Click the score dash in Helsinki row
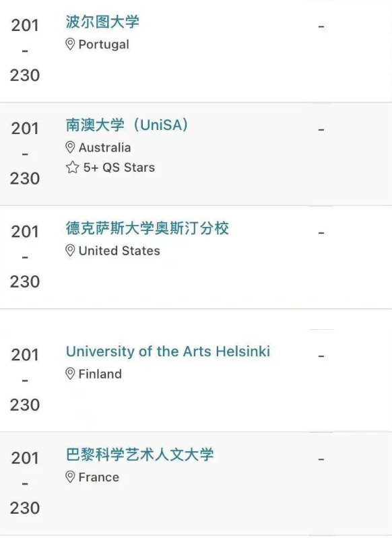The height and width of the screenshot is (538, 392). click(x=321, y=356)
